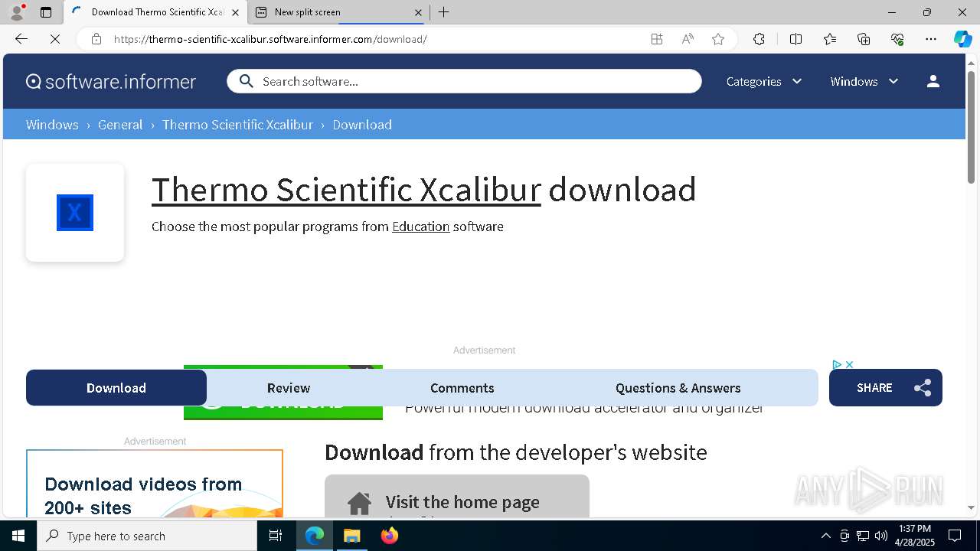Open a new tab with plus button
This screenshot has width=980, height=551.
click(444, 12)
